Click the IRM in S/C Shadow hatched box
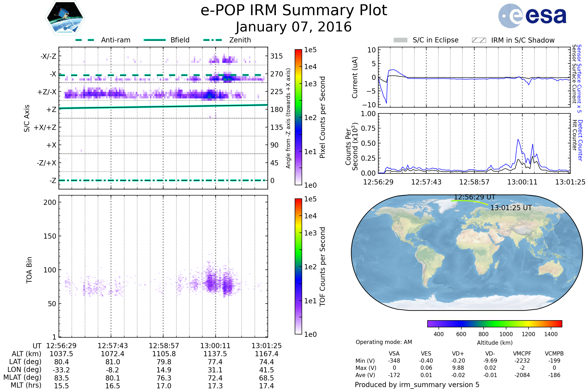Image resolution: width=588 pixels, height=392 pixels. pos(479,40)
